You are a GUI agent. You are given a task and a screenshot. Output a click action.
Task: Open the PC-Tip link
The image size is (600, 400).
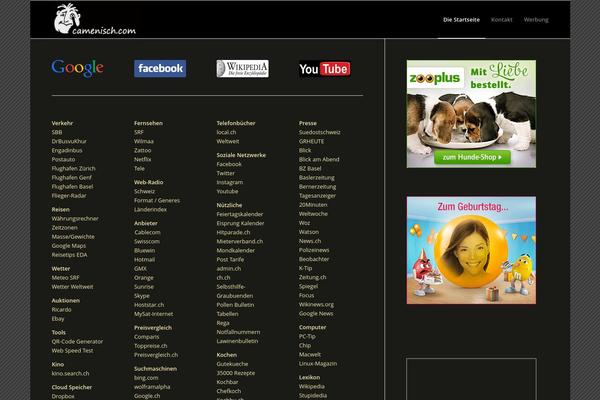[307, 336]
